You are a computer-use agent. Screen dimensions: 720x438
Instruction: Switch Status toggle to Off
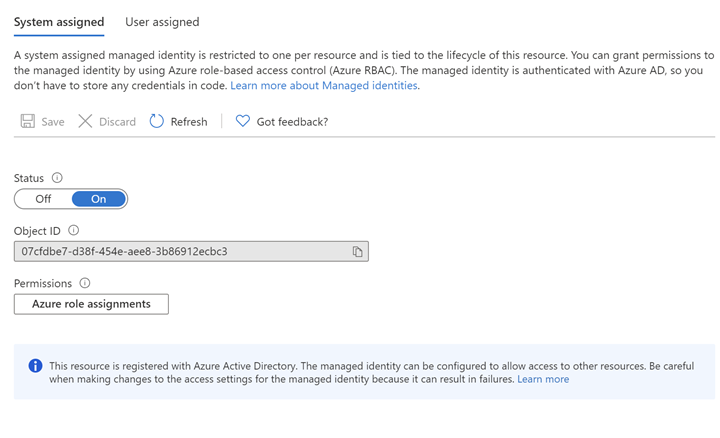click(x=43, y=199)
